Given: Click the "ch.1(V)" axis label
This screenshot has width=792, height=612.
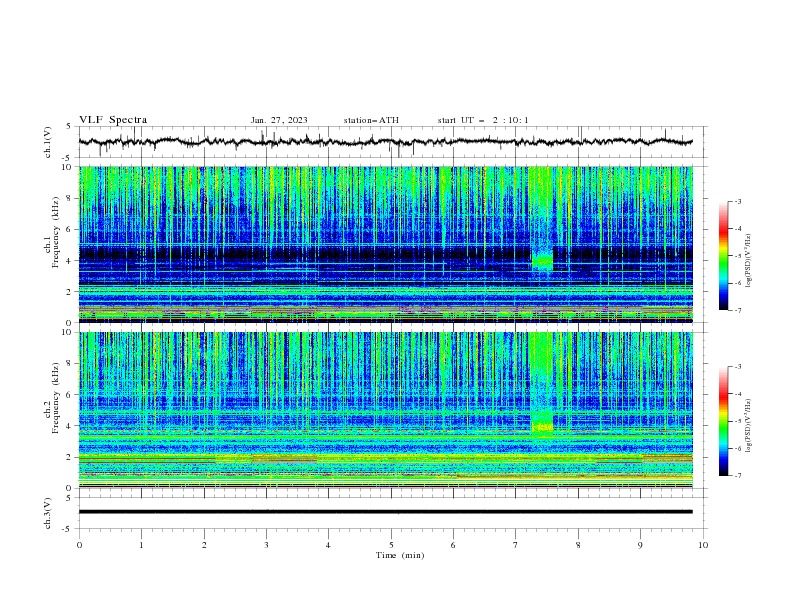Looking at the screenshot, I should pos(48,142).
